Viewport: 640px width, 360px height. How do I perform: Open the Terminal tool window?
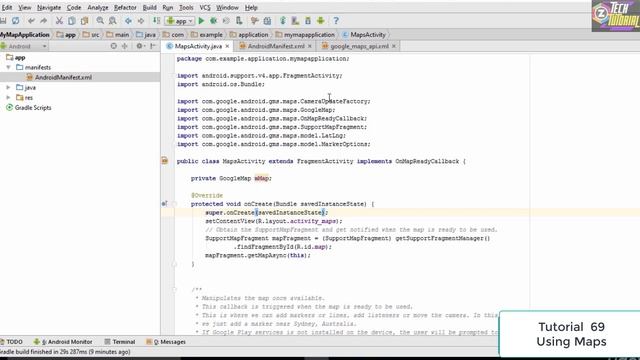120,342
